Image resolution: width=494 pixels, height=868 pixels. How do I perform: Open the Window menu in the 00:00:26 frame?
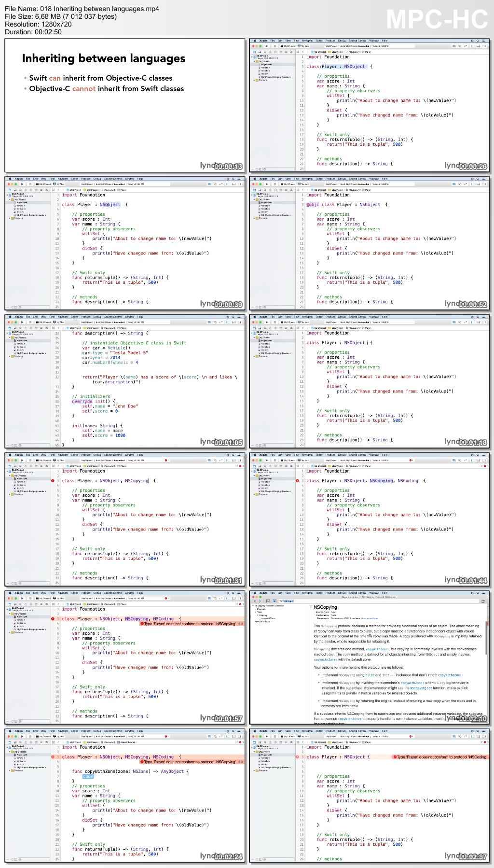(x=374, y=41)
